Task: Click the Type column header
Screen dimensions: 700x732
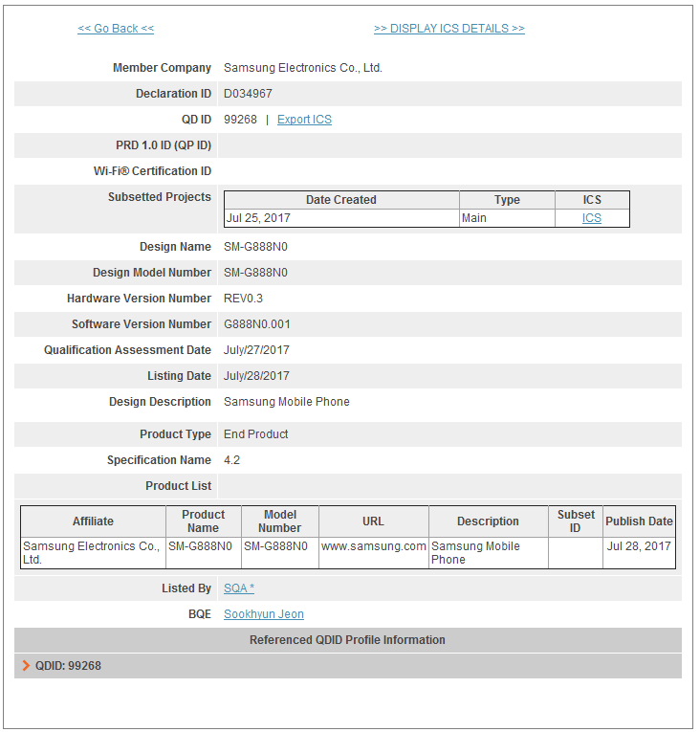Action: point(507,200)
